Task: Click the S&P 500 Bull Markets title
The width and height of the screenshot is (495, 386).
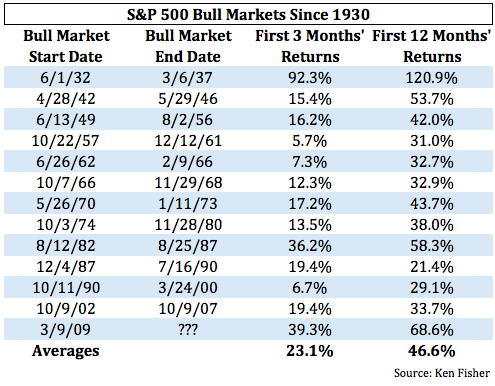Action: click(248, 15)
